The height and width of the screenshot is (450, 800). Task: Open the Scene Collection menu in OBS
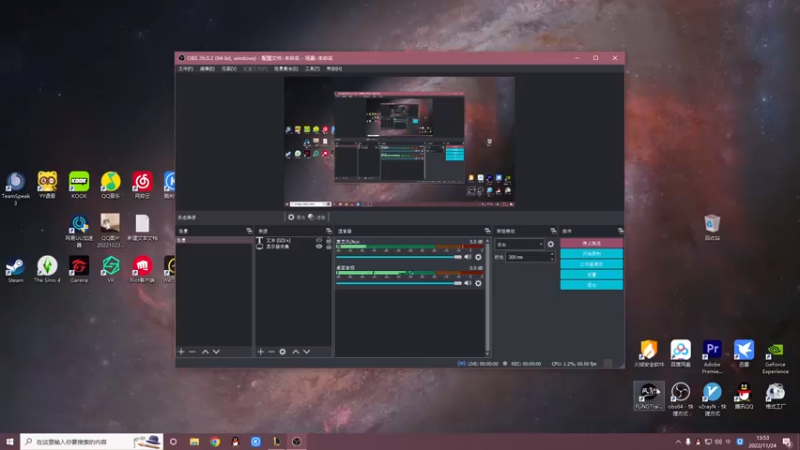coord(286,69)
